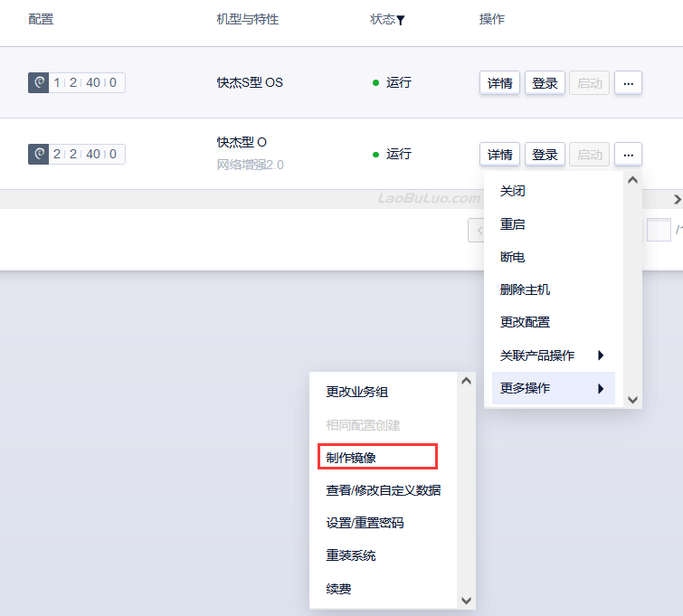Image resolution: width=683 pixels, height=616 pixels.
Task: Click the up arrow in the actions menu scrollbar
Action: pos(633,180)
